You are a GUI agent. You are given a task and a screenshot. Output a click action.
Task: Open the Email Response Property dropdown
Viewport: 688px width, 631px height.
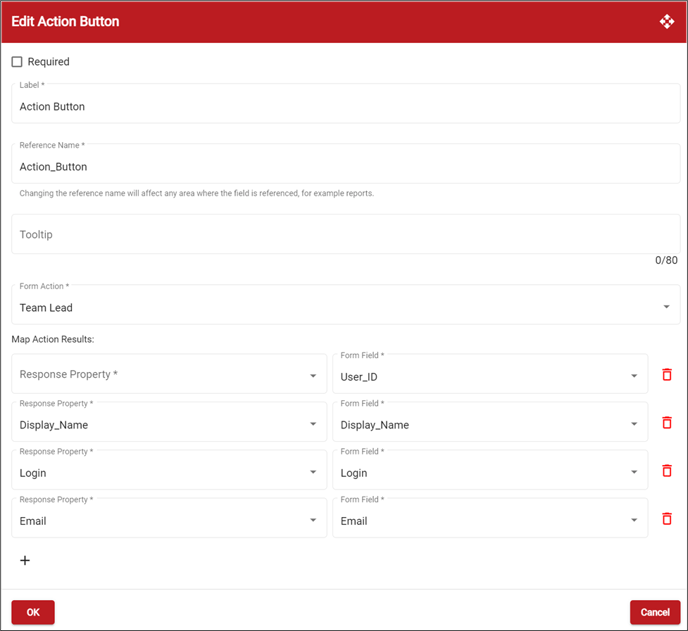click(x=169, y=518)
